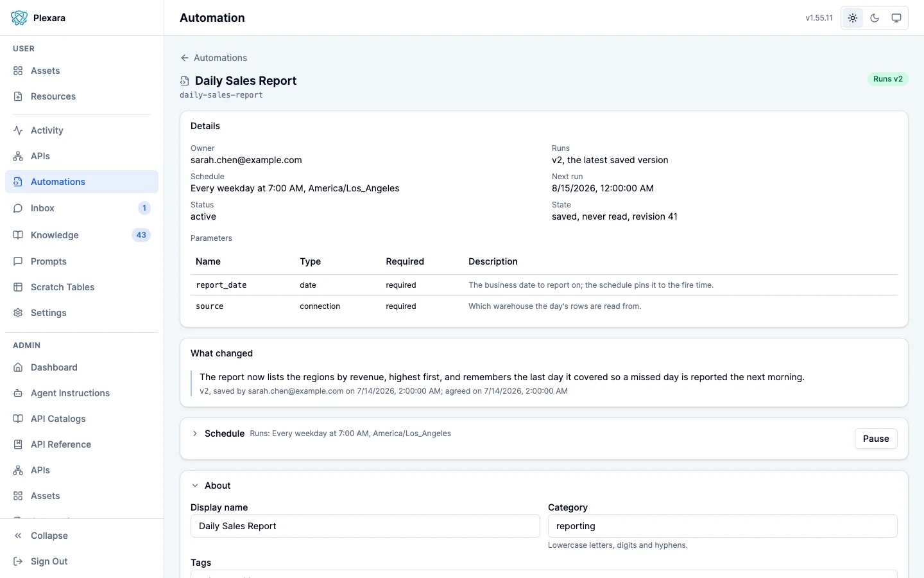
Task: Click the Display name input field
Action: (x=365, y=526)
